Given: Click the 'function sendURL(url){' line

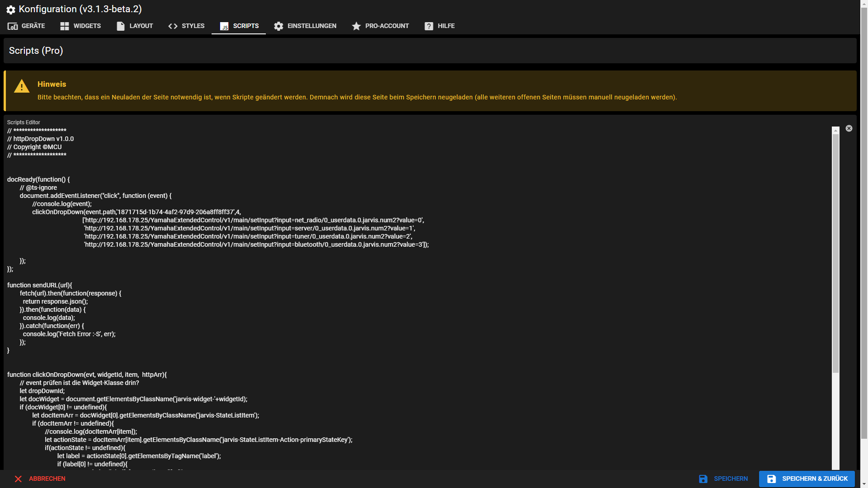Looking at the screenshot, I should coord(40,285).
